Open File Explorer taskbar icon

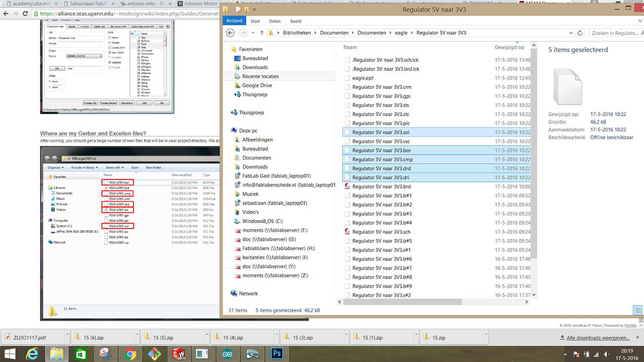pos(57,354)
